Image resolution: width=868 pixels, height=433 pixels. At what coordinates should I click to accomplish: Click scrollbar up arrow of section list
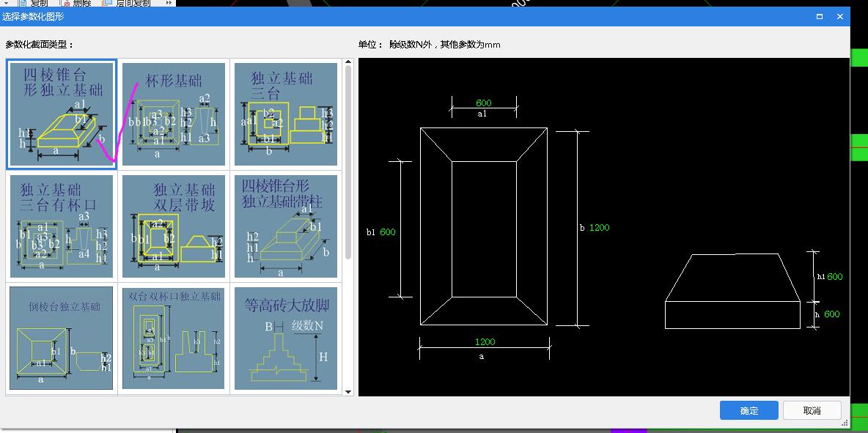(348, 62)
